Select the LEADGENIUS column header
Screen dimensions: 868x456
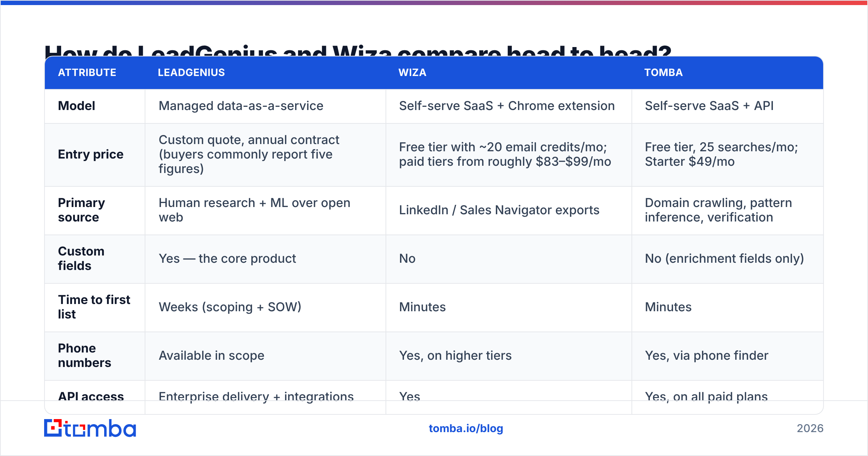pyautogui.click(x=191, y=72)
